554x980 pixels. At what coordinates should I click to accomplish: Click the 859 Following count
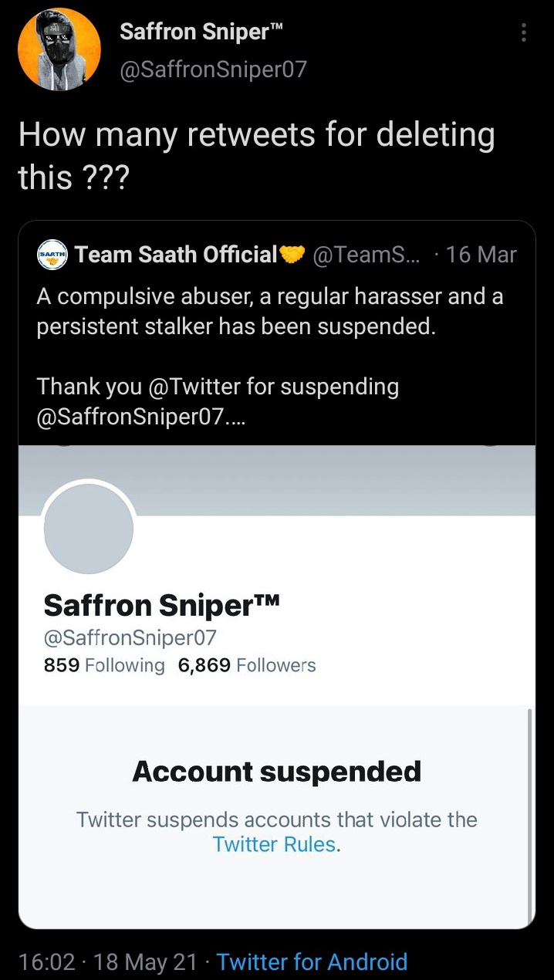104,665
